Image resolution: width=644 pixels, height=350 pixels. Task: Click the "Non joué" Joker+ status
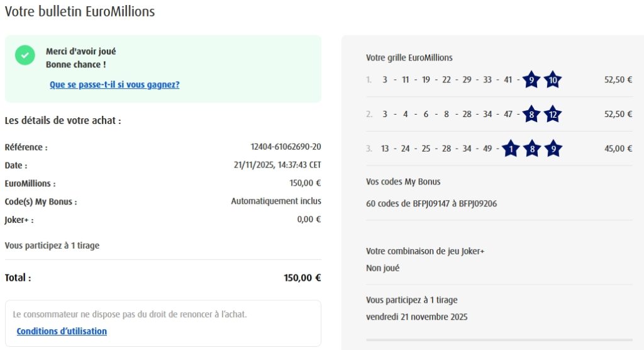click(382, 268)
